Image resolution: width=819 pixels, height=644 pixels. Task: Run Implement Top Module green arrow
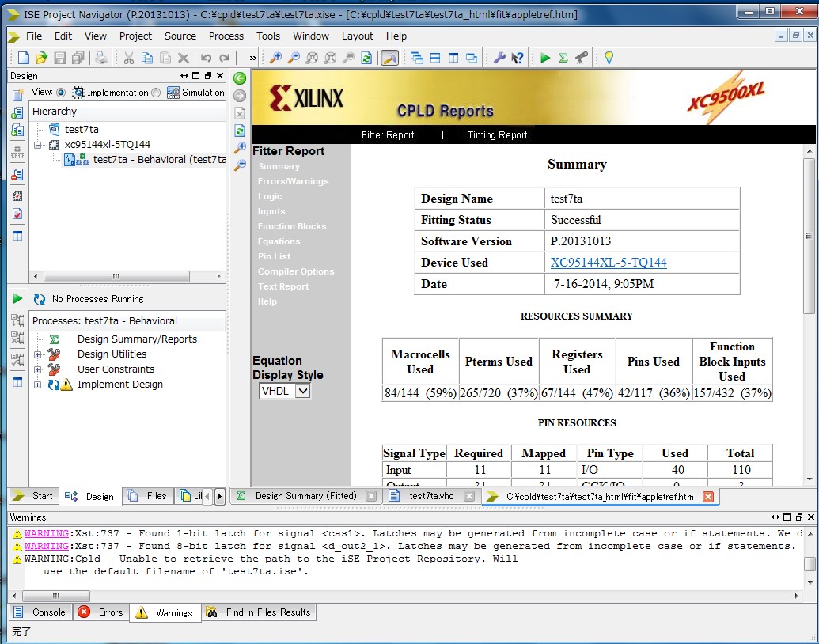[x=545, y=58]
